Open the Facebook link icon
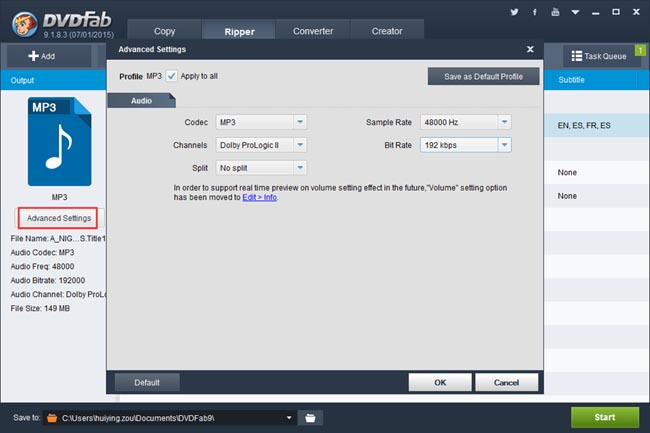The height and width of the screenshot is (433, 650). pyautogui.click(x=535, y=12)
